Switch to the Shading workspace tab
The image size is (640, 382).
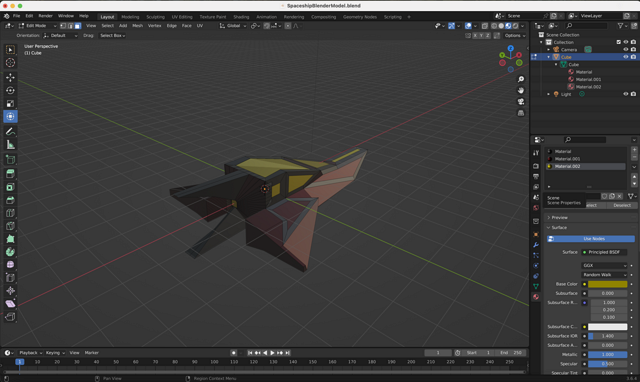pos(241,17)
